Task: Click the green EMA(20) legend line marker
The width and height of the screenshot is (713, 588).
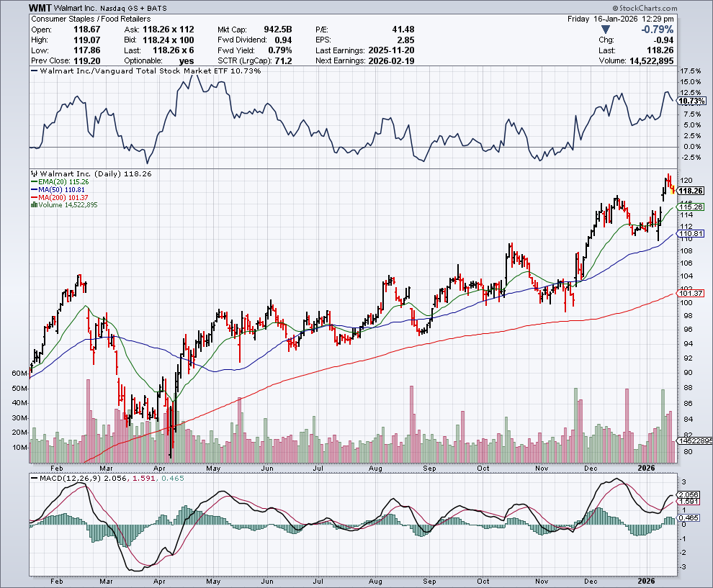Action: 32,182
